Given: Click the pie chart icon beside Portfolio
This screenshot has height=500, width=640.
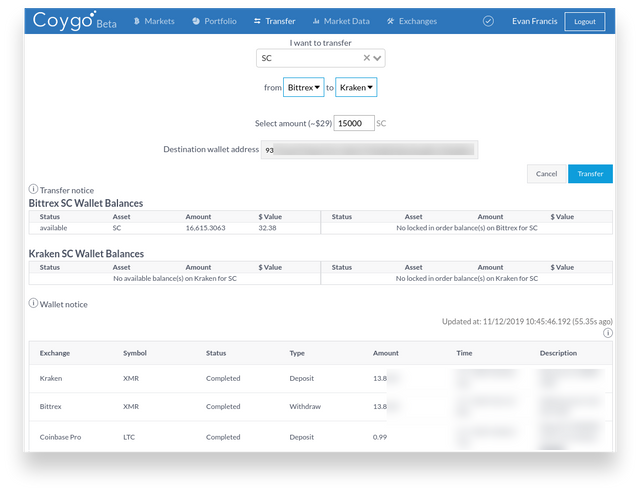Looking at the screenshot, I should [x=196, y=21].
